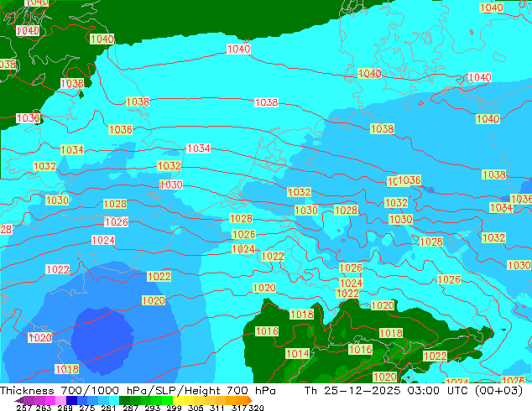Click the 1014 isobar label

[298, 354]
